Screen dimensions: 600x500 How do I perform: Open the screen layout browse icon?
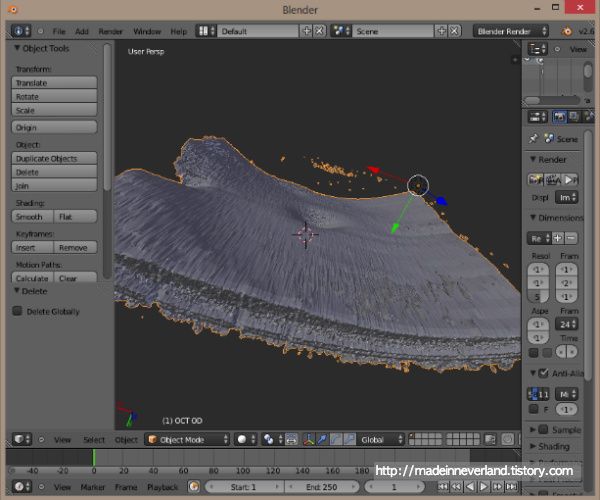[x=206, y=31]
